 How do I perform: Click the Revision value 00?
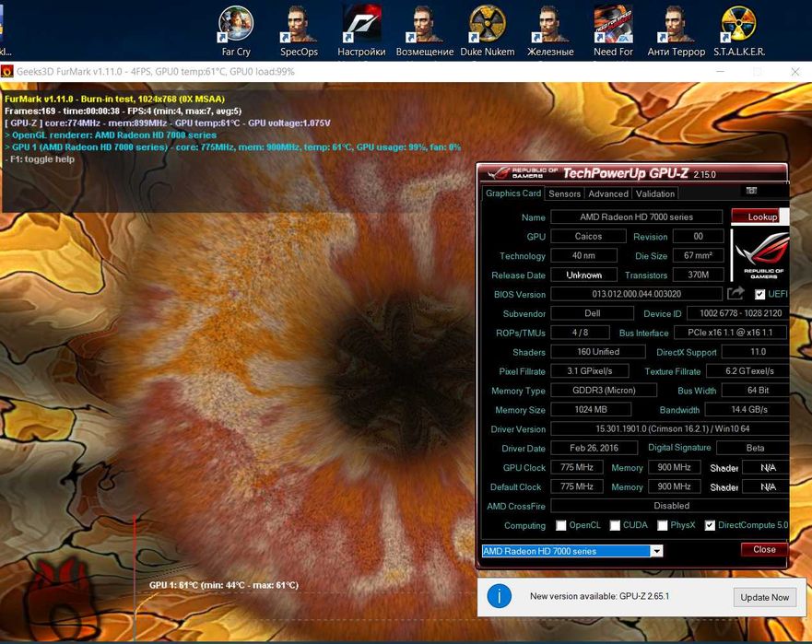698,236
